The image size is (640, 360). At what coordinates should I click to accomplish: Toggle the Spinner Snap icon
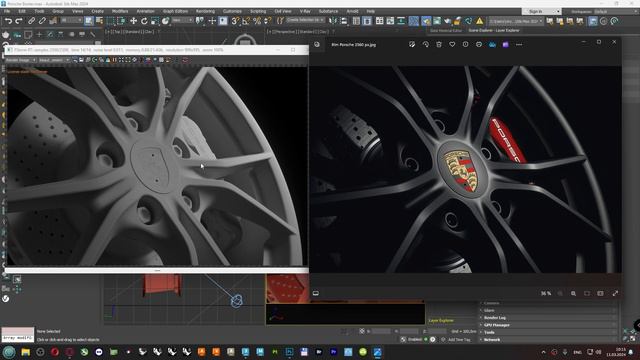coord(268,21)
